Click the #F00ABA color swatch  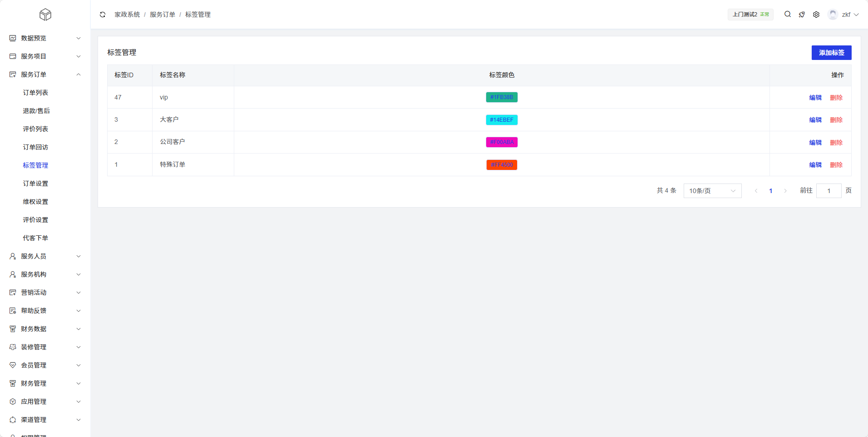[502, 142]
